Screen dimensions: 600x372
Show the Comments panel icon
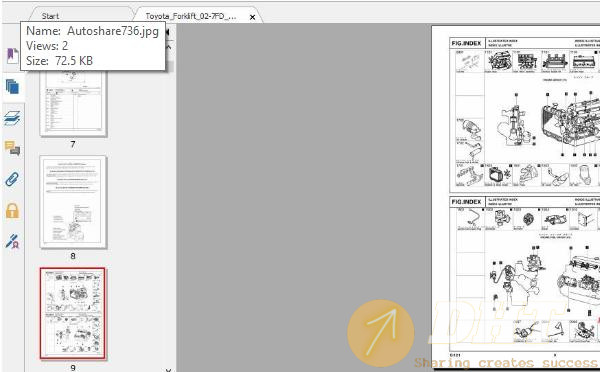point(13,148)
